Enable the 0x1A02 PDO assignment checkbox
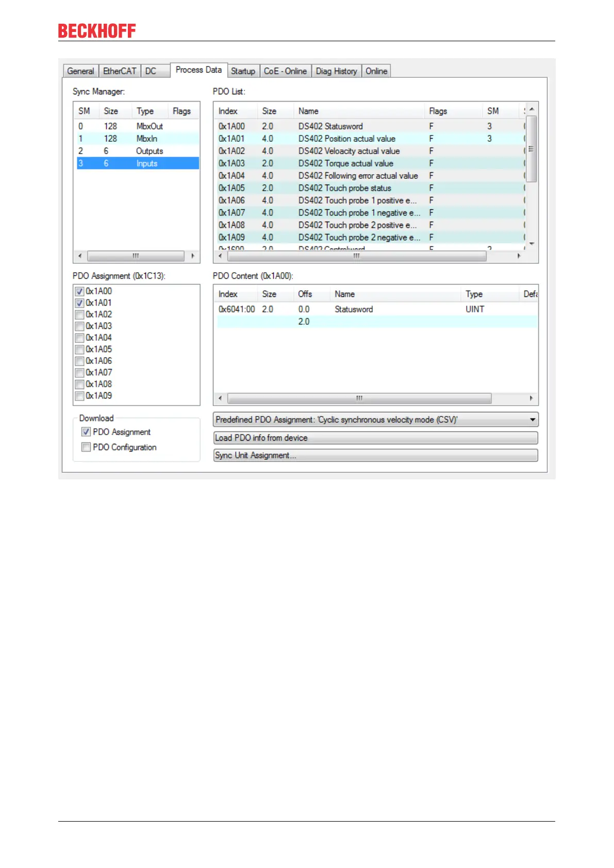The width and height of the screenshot is (614, 868). coord(80,315)
